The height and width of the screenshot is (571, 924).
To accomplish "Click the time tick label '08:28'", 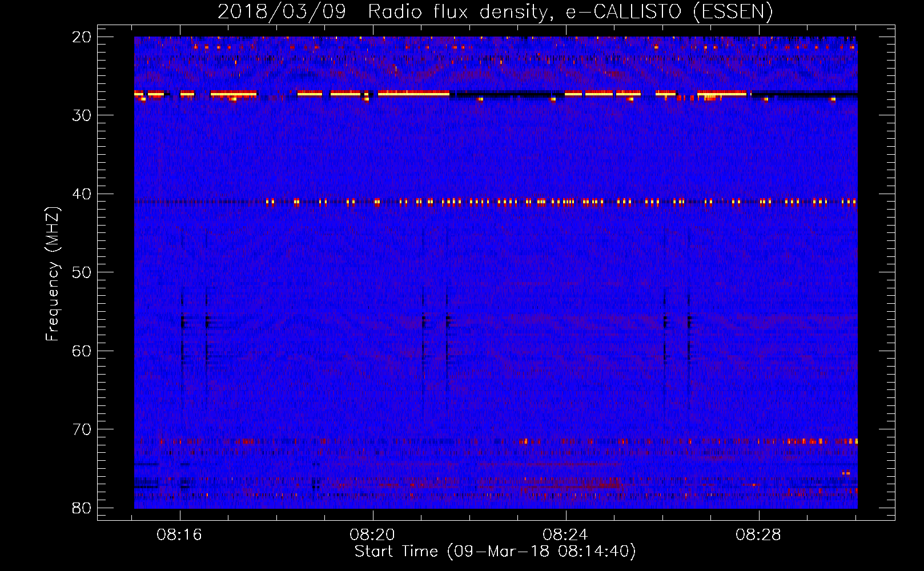I will [758, 535].
